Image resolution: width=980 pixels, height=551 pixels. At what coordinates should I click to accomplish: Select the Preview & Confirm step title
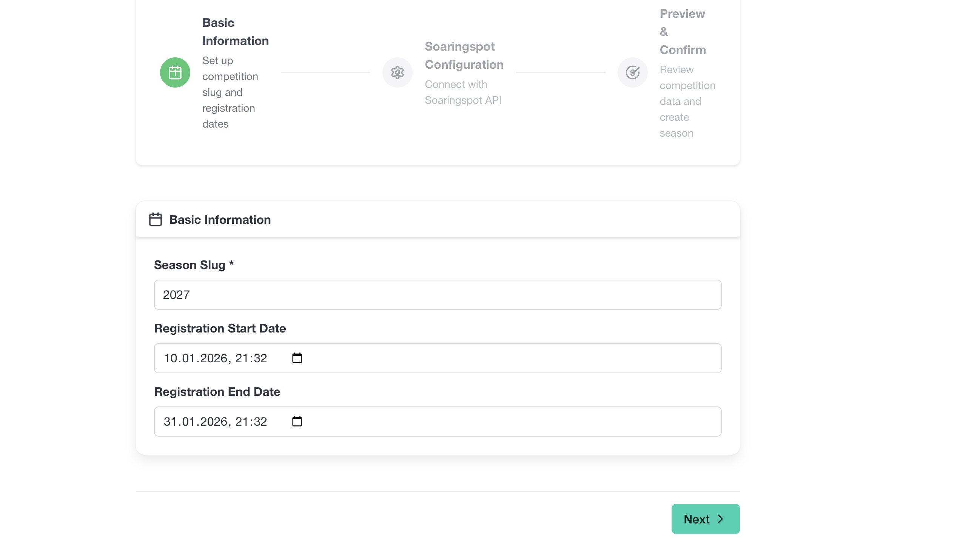(x=683, y=32)
